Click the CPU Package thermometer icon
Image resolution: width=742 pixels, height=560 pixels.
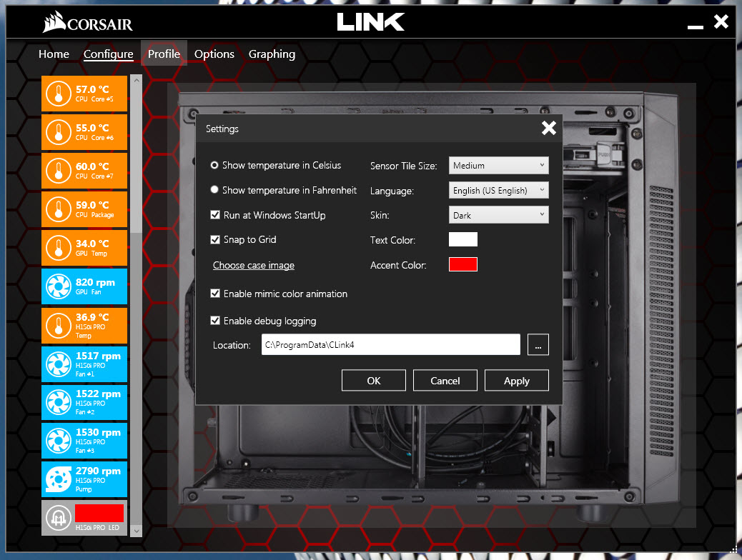click(59, 209)
